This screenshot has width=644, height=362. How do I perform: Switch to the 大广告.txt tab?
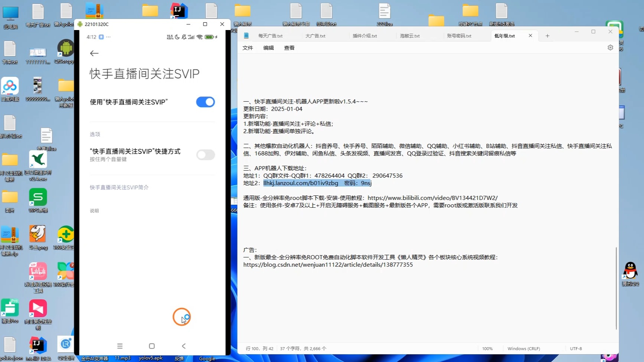[316, 36]
